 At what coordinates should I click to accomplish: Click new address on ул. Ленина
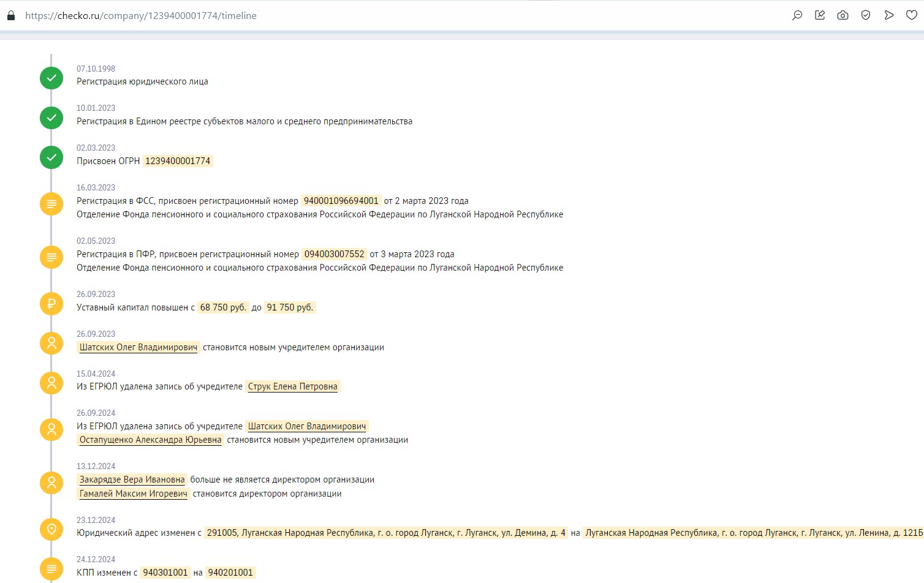point(753,533)
